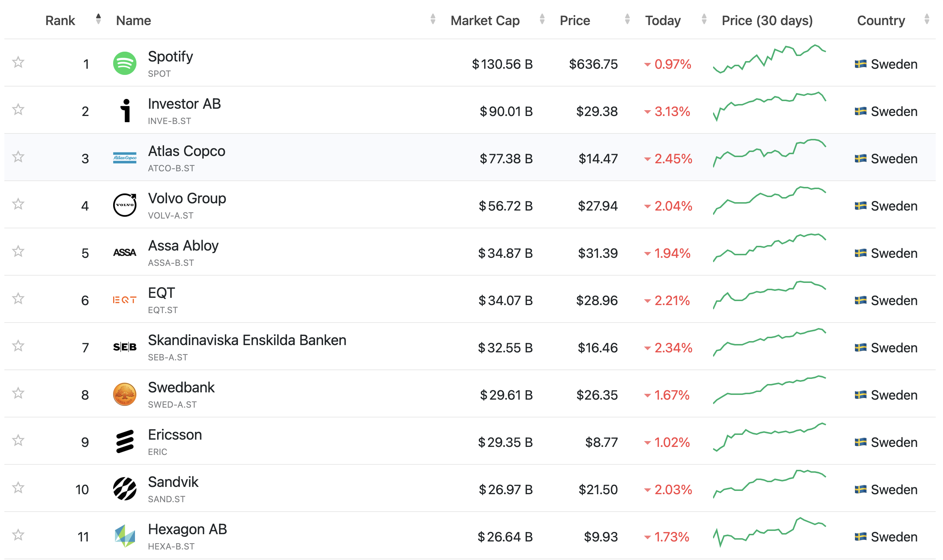The height and width of the screenshot is (560, 943).
Task: Toggle favorite star for Assa Abloy
Action: tap(18, 251)
